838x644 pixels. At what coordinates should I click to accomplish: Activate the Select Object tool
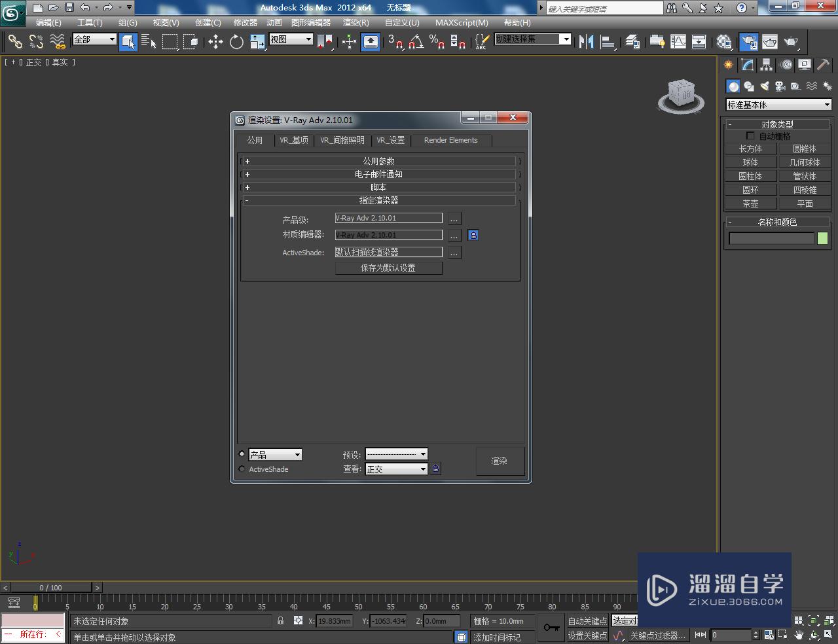[128, 42]
